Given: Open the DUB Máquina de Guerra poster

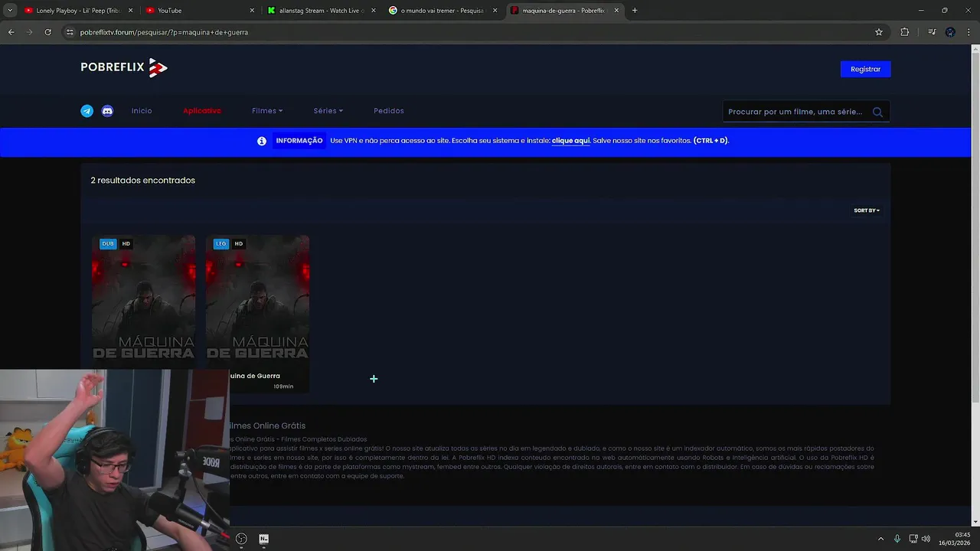Looking at the screenshot, I should tap(144, 302).
